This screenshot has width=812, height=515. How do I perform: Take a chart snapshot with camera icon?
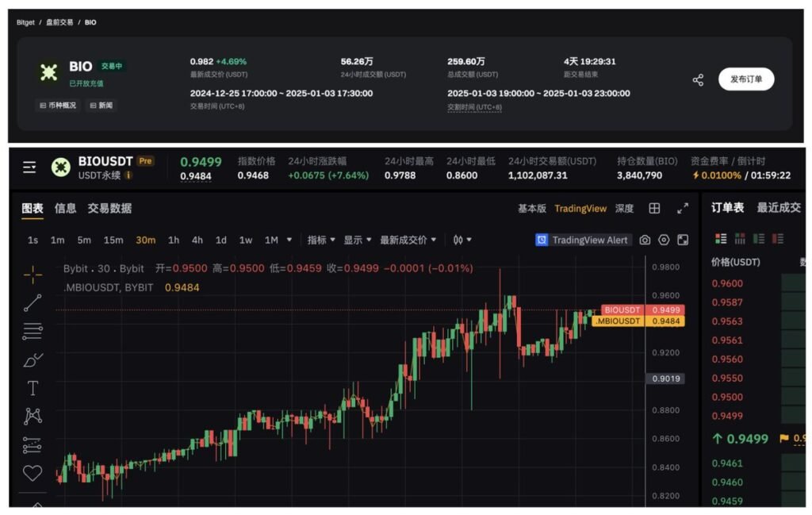point(645,240)
